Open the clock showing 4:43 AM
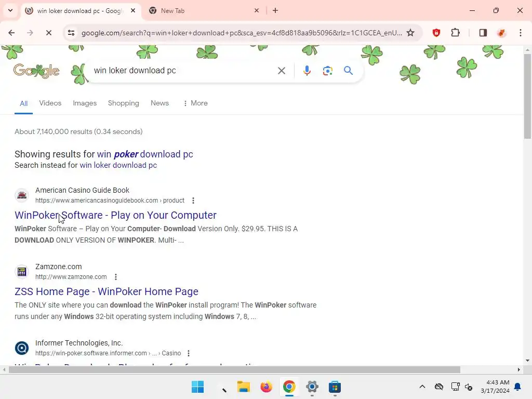 (x=495, y=387)
